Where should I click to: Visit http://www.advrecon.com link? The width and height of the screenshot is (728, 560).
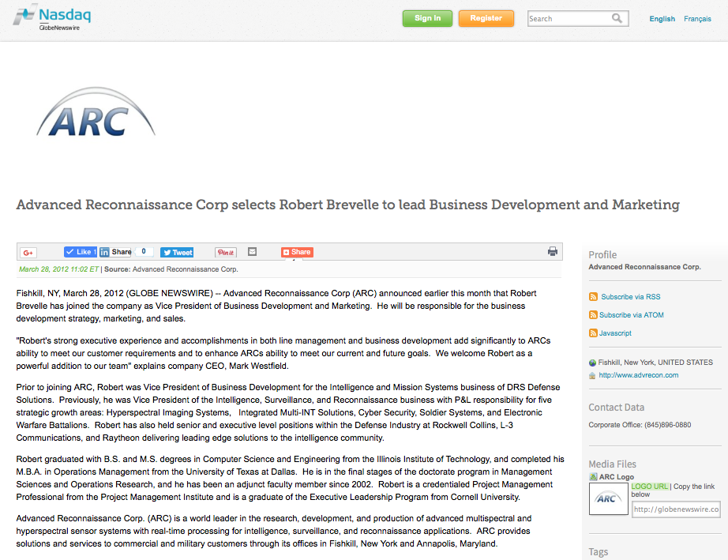pyautogui.click(x=639, y=375)
